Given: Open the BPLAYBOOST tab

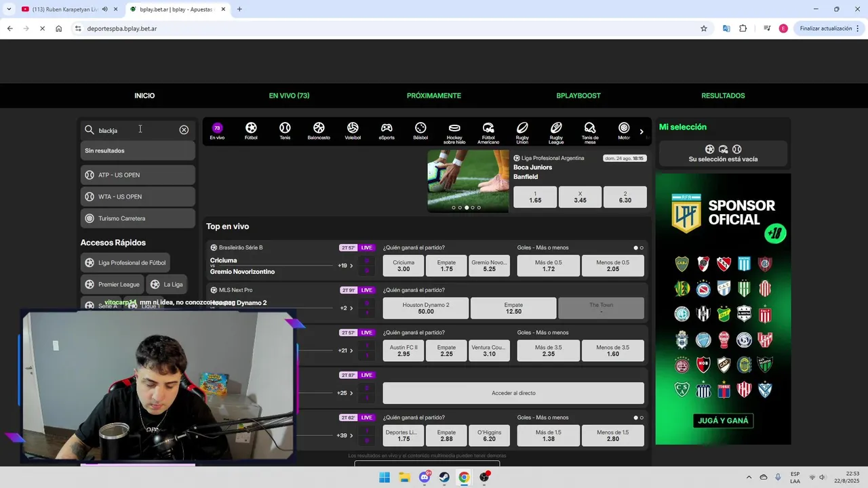Looking at the screenshot, I should pos(578,96).
